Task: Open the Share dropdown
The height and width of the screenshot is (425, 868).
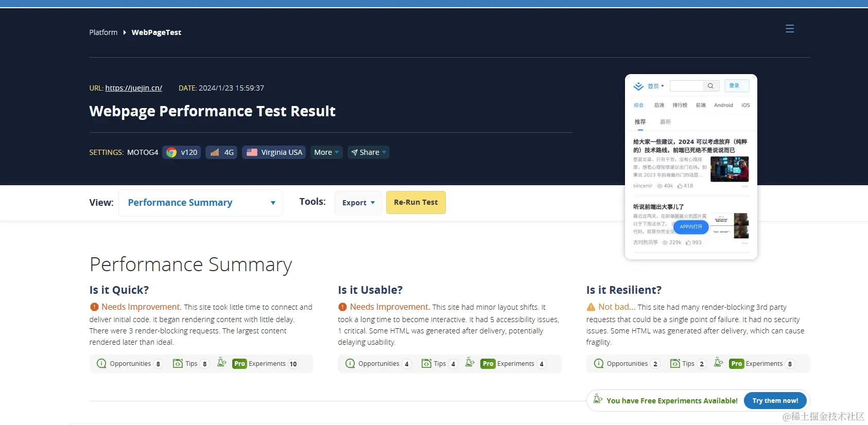Action: [369, 152]
